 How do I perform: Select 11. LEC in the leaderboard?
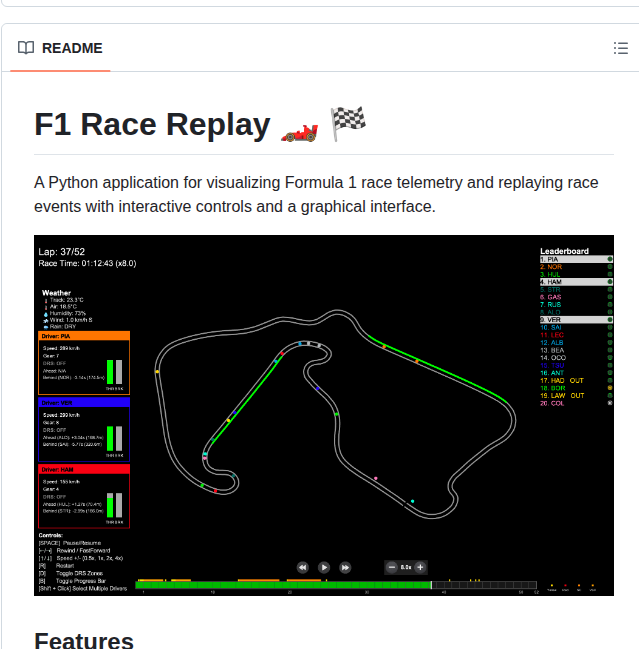576,335
